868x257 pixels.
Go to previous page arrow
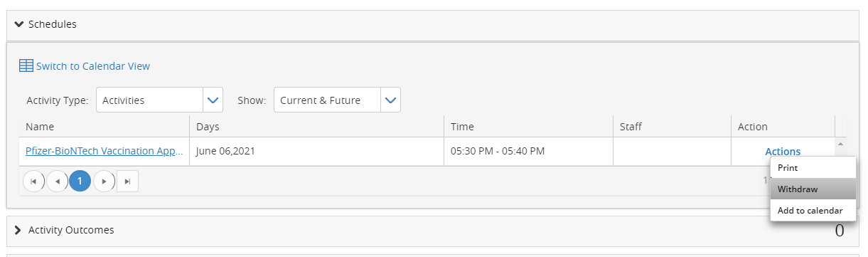[57, 182]
